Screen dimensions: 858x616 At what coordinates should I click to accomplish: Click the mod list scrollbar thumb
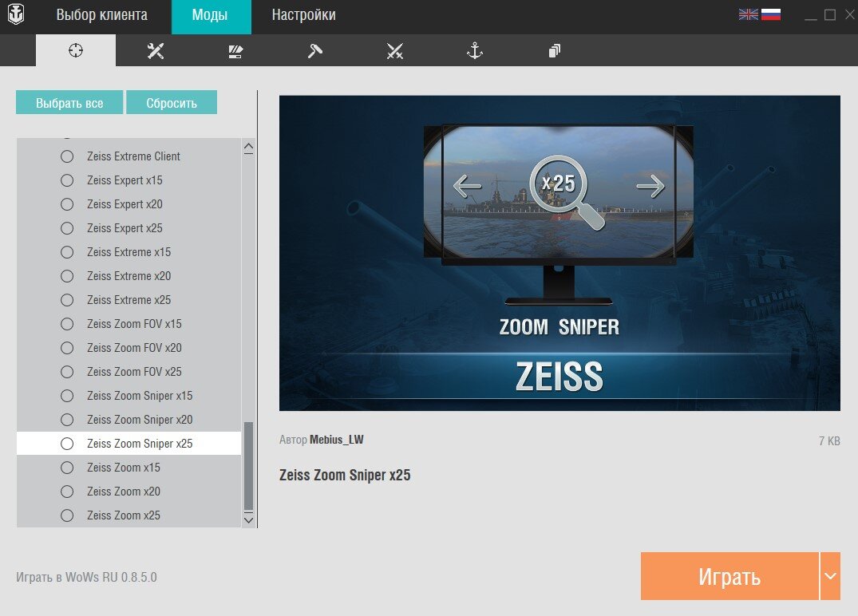click(x=248, y=466)
